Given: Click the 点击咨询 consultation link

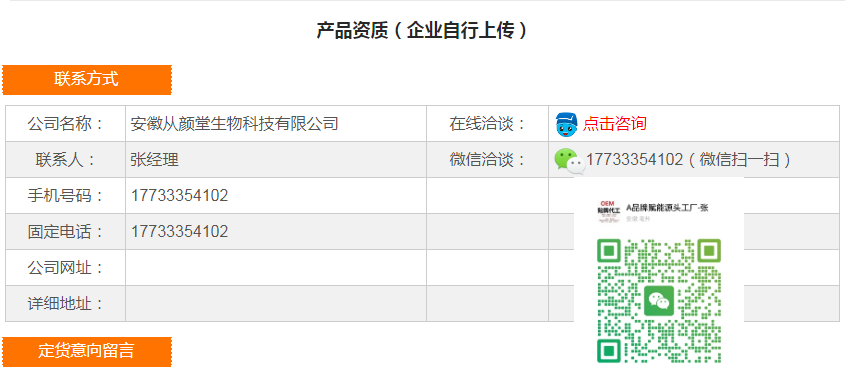Looking at the screenshot, I should coord(615,124).
